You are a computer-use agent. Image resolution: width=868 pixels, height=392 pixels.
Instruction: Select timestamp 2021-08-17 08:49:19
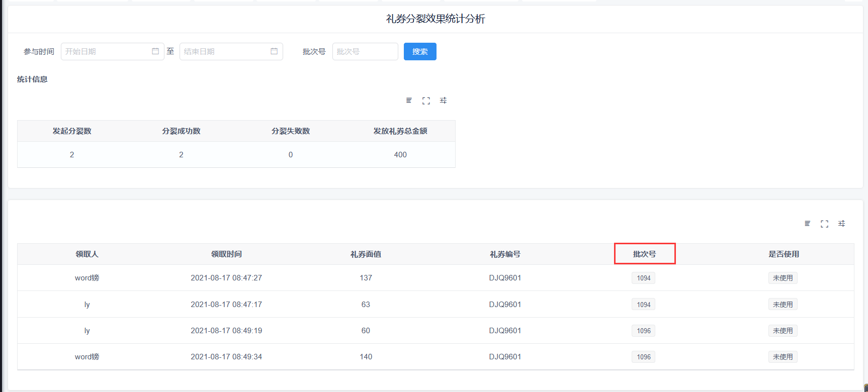click(226, 331)
